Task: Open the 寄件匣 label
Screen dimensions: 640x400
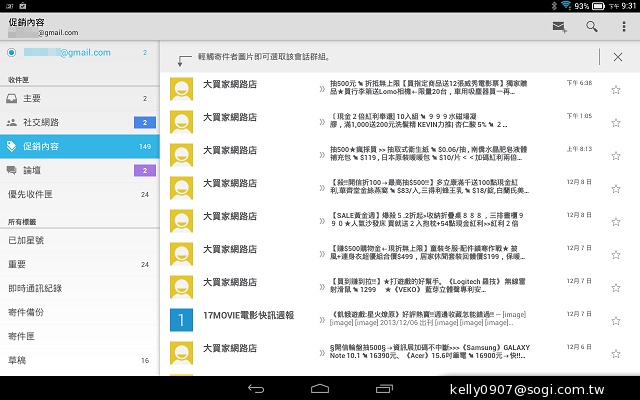Action: coord(80,336)
